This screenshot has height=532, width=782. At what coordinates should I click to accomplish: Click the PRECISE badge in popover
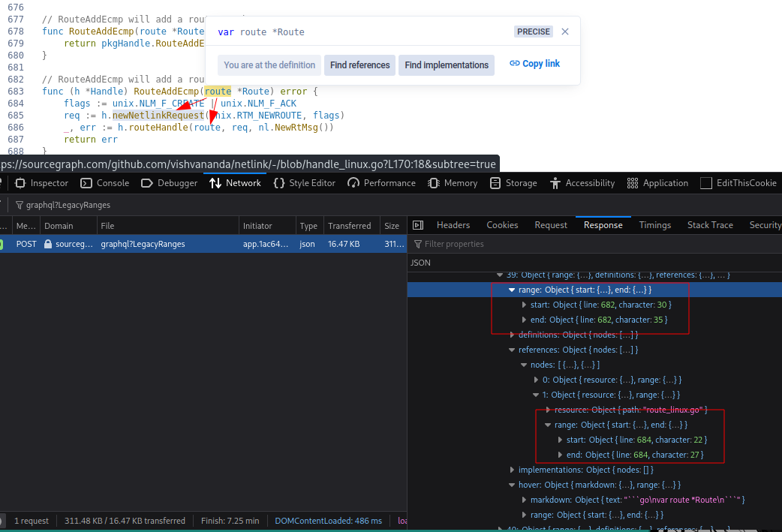[x=533, y=32]
